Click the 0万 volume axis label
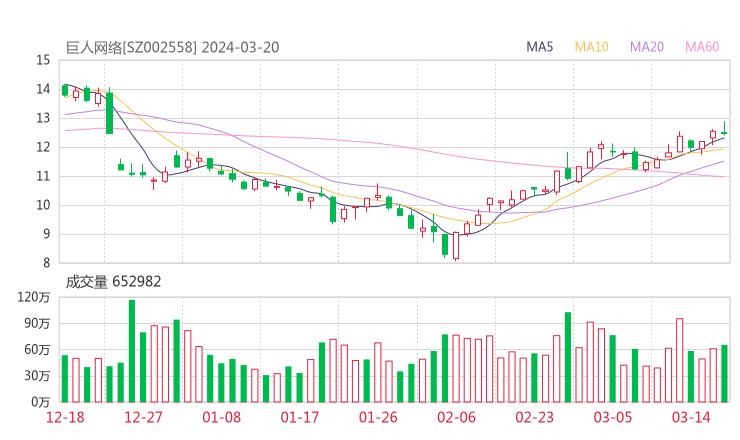 [x=41, y=402]
